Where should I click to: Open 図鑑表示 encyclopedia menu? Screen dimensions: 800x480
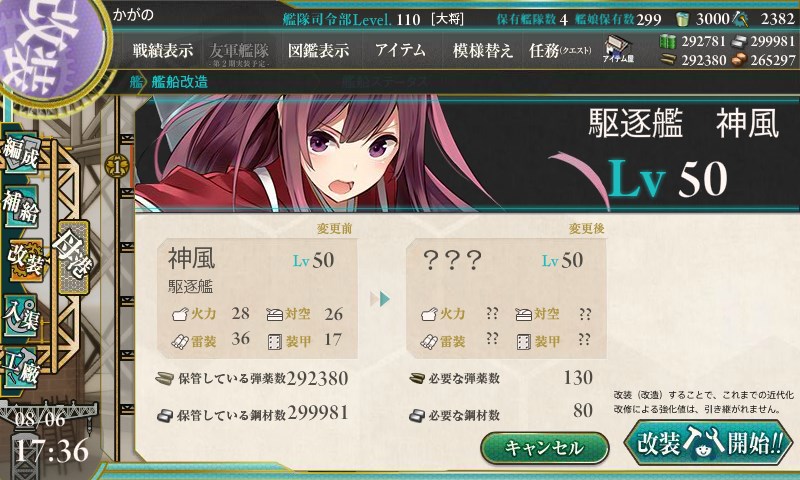coord(318,50)
